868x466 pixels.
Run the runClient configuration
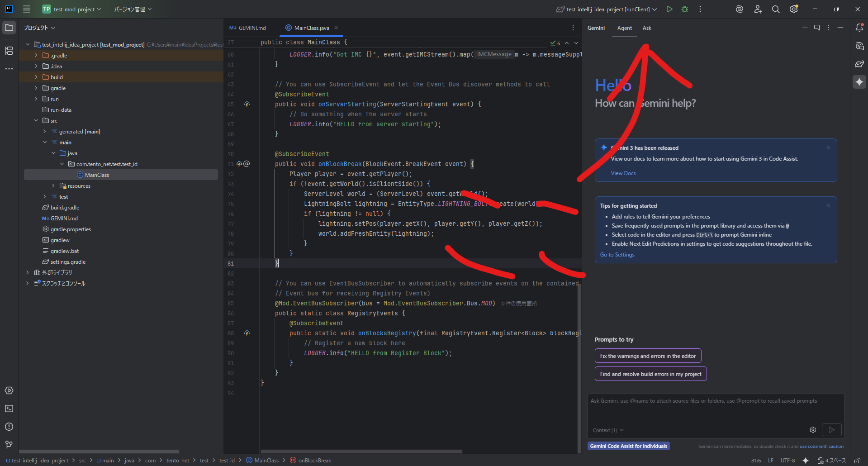pos(669,9)
